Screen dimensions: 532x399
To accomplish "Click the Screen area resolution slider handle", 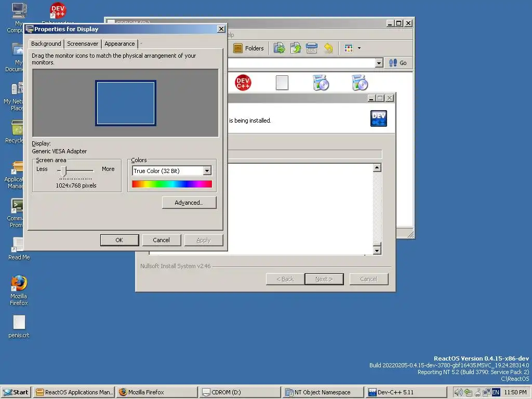I will coord(63,170).
